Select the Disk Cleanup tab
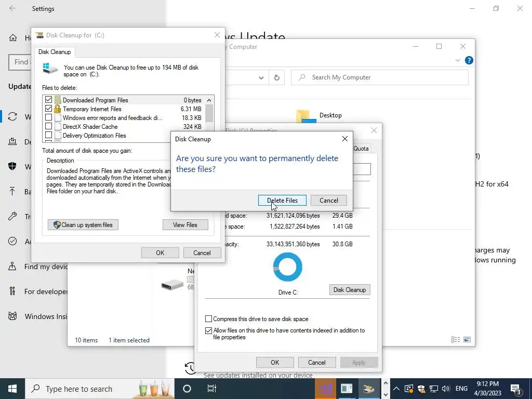This screenshot has height=399, width=532. coord(54,52)
